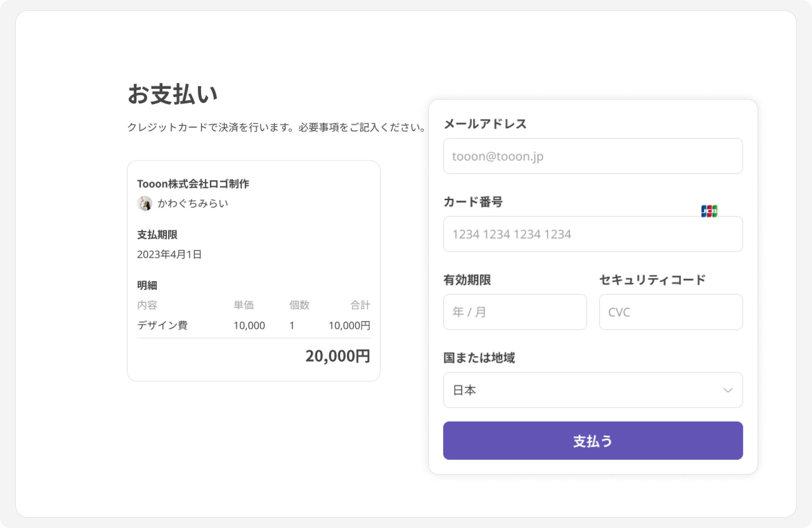Click かわぐちみらい's avatar image
This screenshot has width=812, height=528.
(x=144, y=204)
